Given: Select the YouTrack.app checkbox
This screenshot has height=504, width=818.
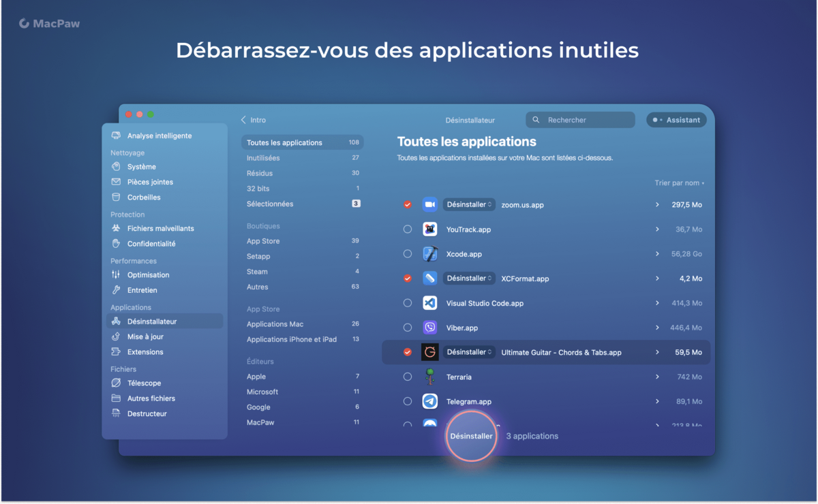Looking at the screenshot, I should [x=408, y=230].
